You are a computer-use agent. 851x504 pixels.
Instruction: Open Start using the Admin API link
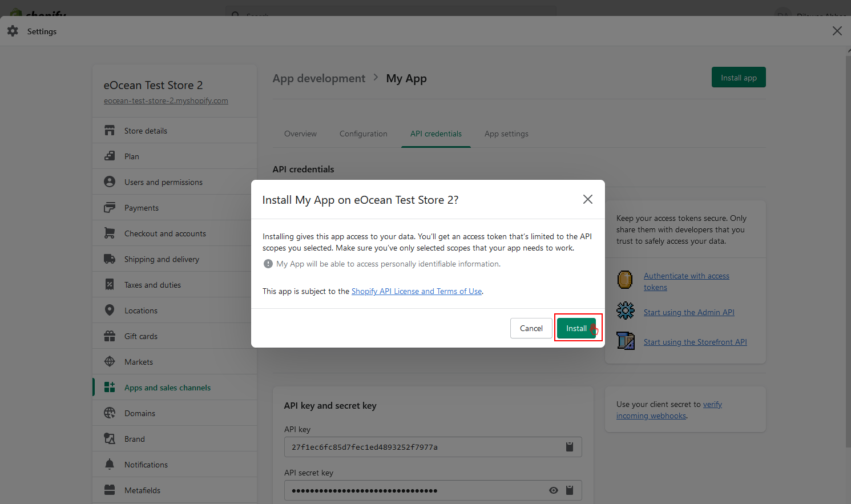[688, 312]
